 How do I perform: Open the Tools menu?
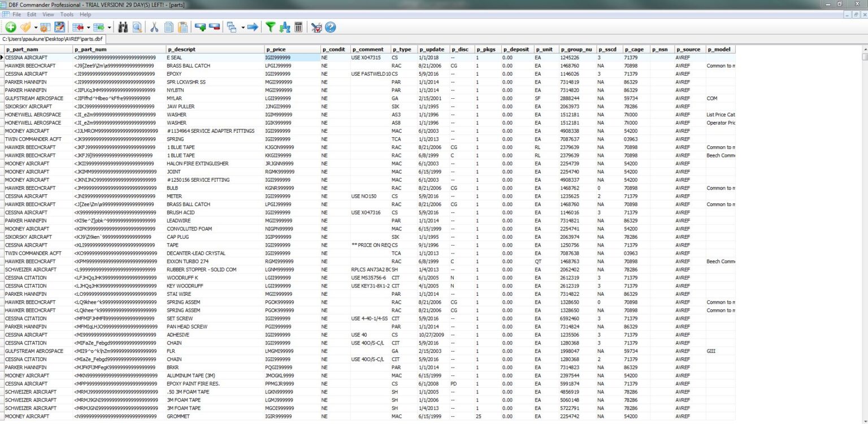point(67,14)
